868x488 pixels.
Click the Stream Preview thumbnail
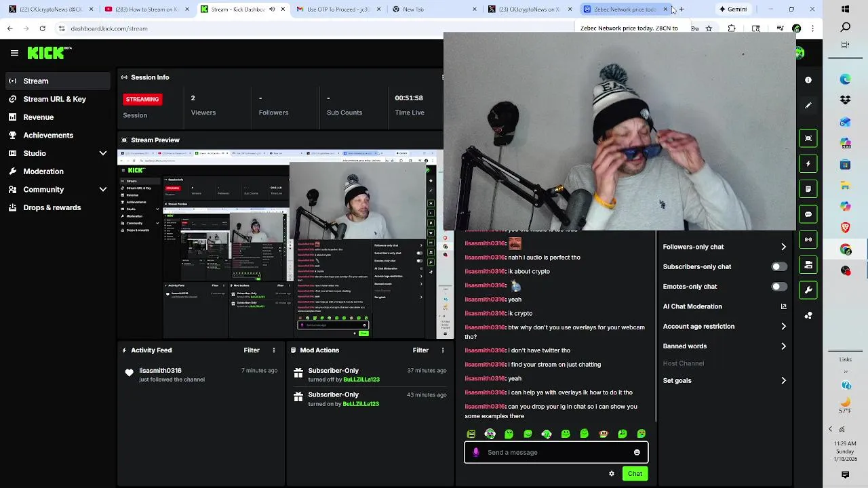[x=285, y=244]
